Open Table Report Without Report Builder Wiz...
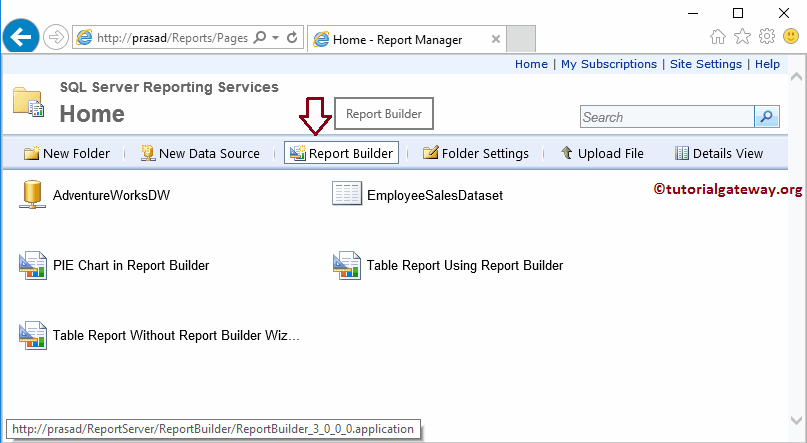This screenshot has height=443, width=807. tap(176, 335)
